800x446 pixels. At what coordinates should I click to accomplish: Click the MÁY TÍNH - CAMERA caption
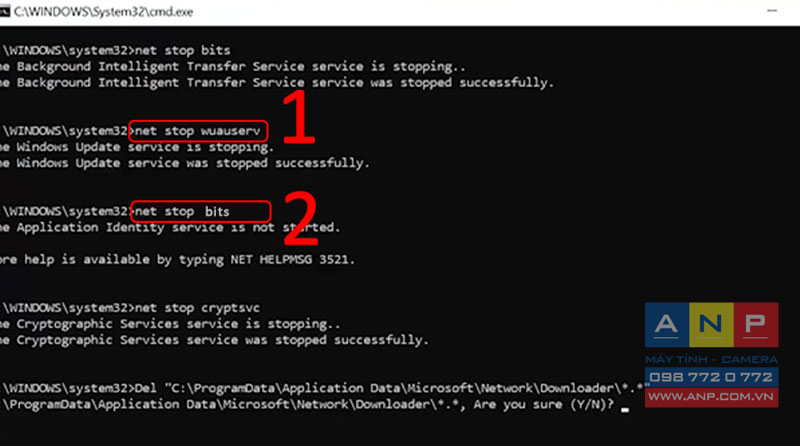(x=711, y=359)
